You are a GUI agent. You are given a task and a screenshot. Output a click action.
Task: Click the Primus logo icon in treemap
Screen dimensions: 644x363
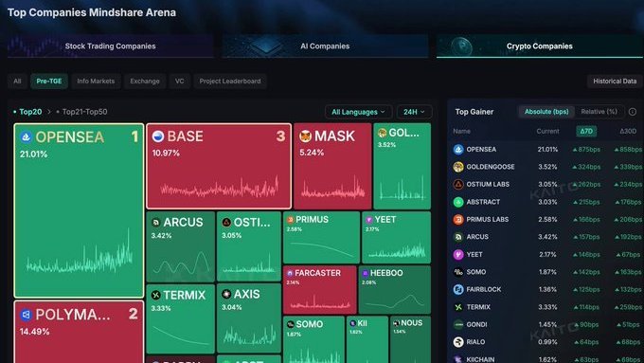(291, 220)
